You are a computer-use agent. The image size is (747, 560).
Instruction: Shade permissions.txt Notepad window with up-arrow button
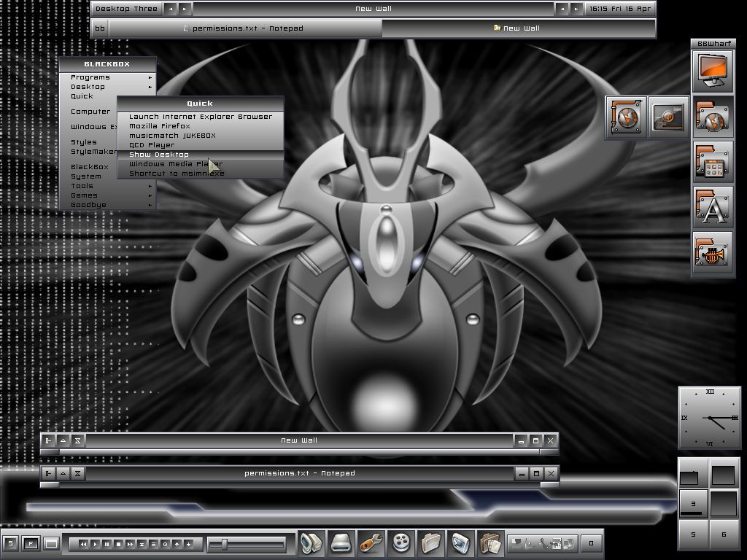pyautogui.click(x=63, y=473)
